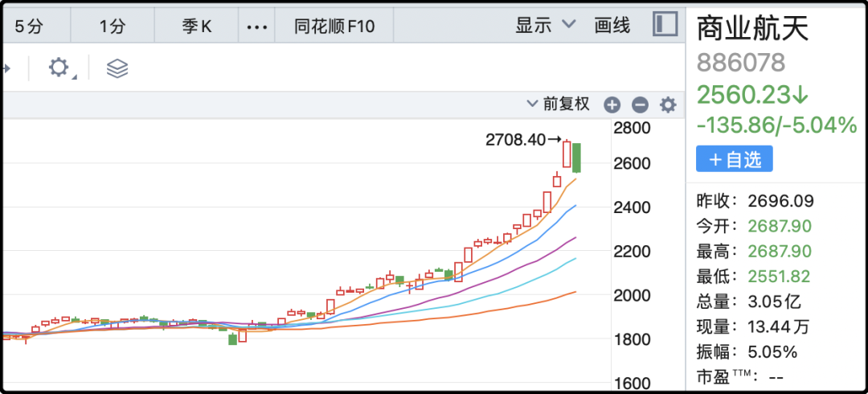This screenshot has height=394, width=868.
Task: Open the stacked layers overlay icon
Action: 117,68
